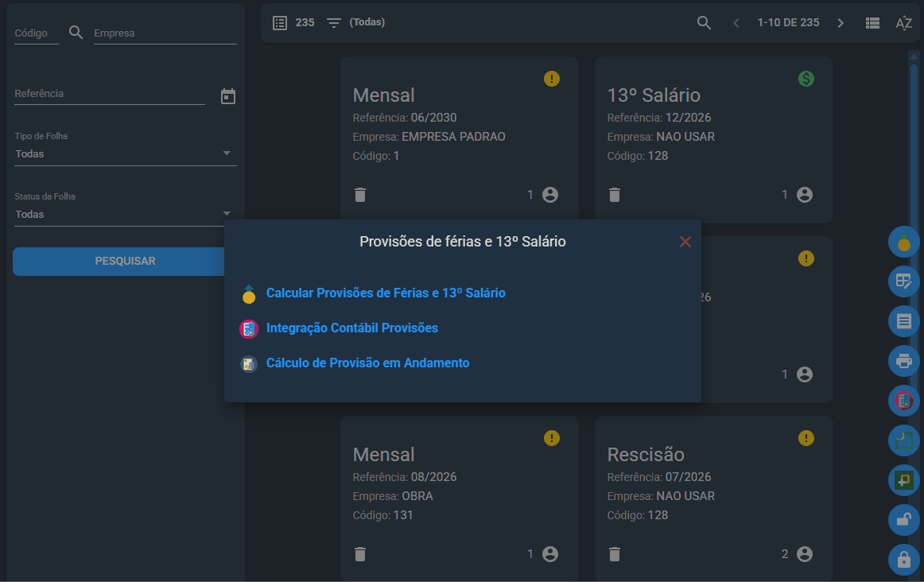The width and height of the screenshot is (924, 582).
Task: Click the money bag icon beside Calcular Provisões
Action: [x=249, y=294]
